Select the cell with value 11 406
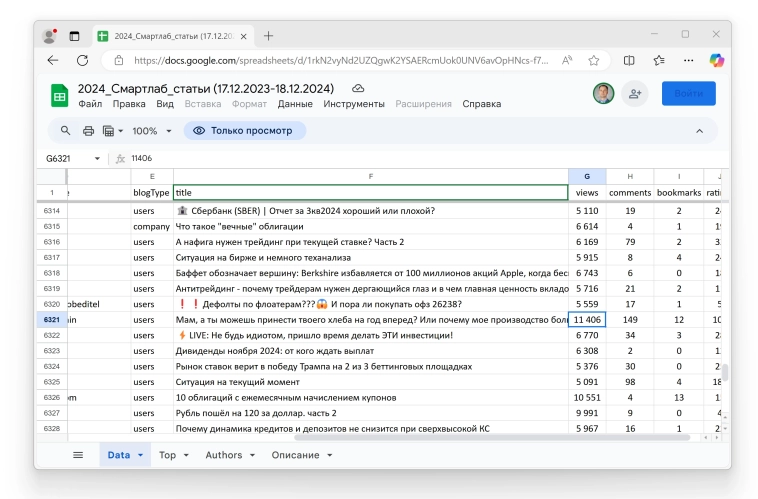 [x=587, y=320]
